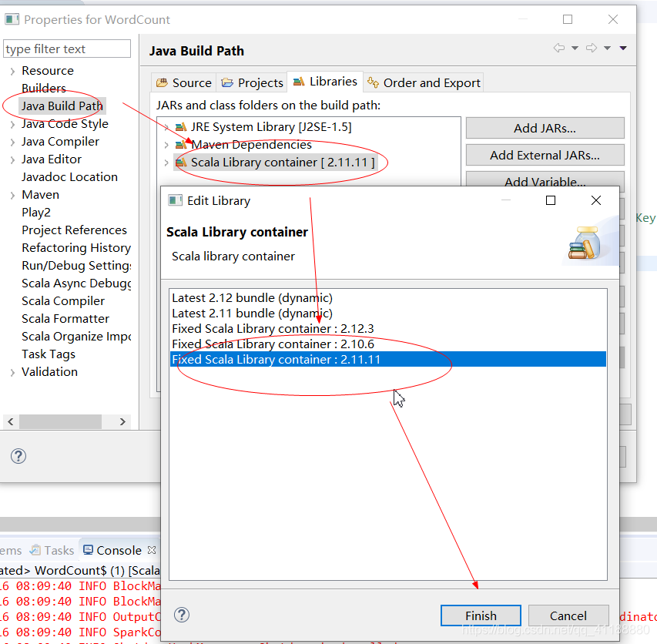Maximize the Properties for WordCount window
Screen dimensions: 657x644
568,19
